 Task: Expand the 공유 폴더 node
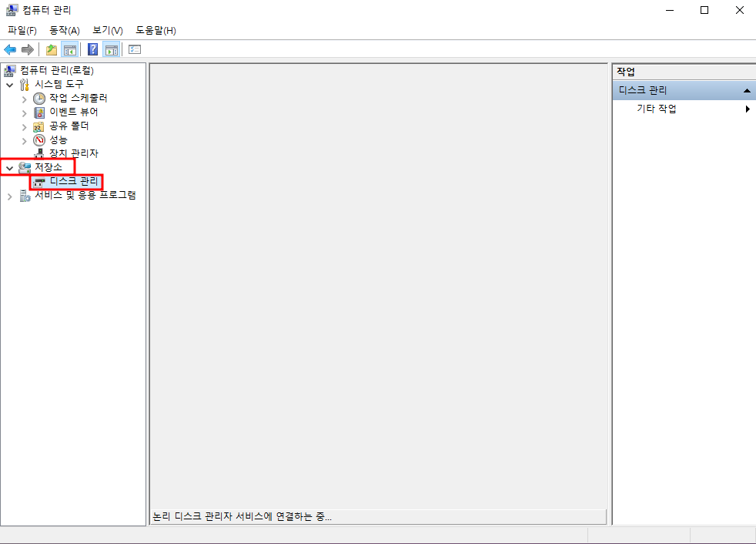(x=24, y=127)
